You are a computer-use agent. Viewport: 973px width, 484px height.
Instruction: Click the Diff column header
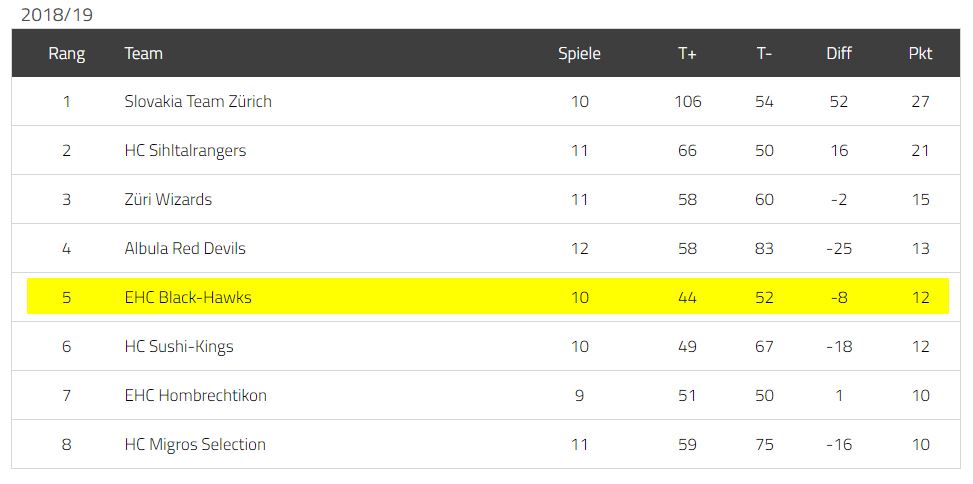click(x=839, y=54)
